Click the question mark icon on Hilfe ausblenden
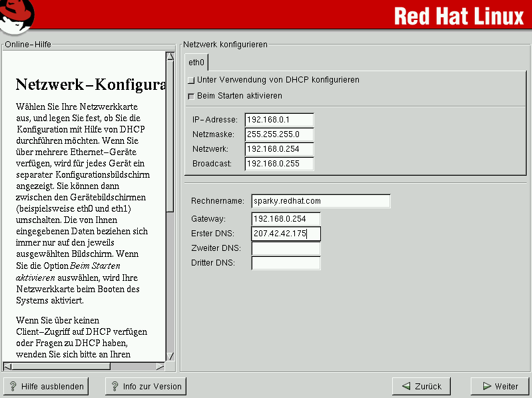This screenshot has width=532, height=398. click(13, 386)
